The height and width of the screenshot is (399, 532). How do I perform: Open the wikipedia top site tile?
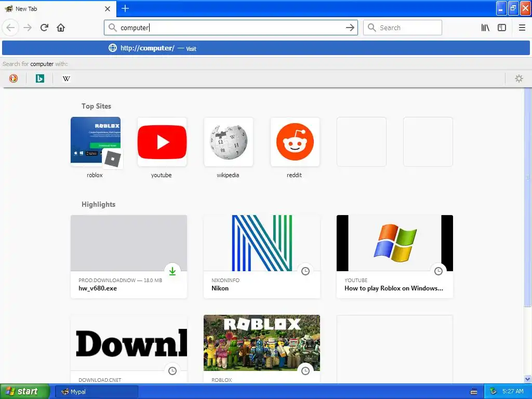(x=229, y=142)
